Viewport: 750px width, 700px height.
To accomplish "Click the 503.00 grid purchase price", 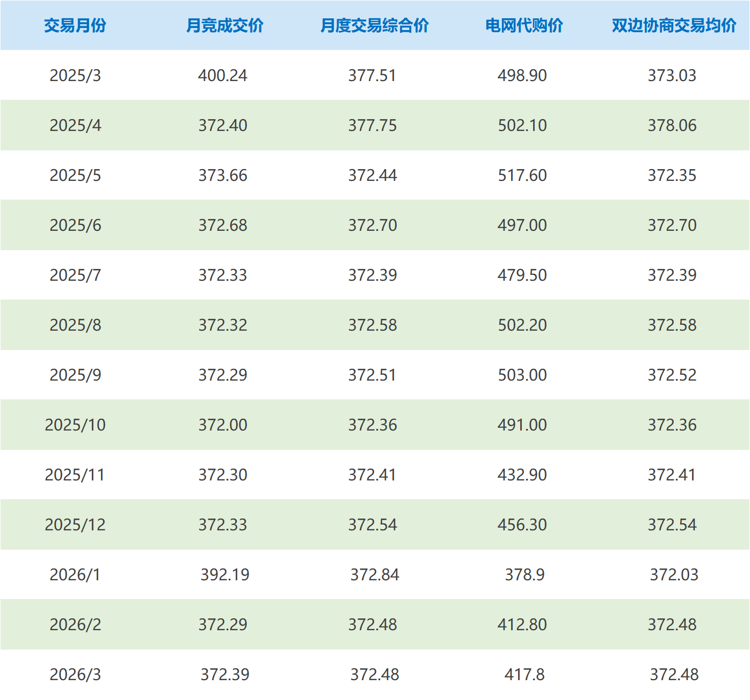I will [x=522, y=375].
